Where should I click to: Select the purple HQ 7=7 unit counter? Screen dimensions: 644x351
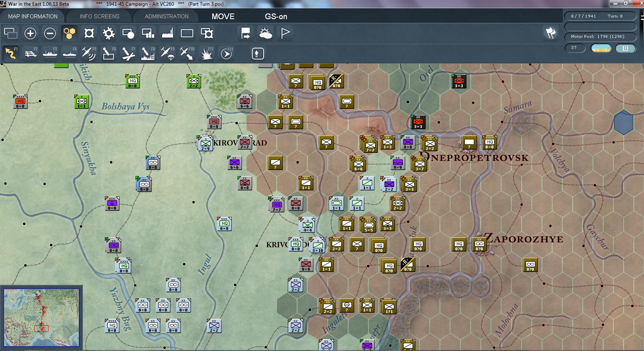pyautogui.click(x=277, y=204)
